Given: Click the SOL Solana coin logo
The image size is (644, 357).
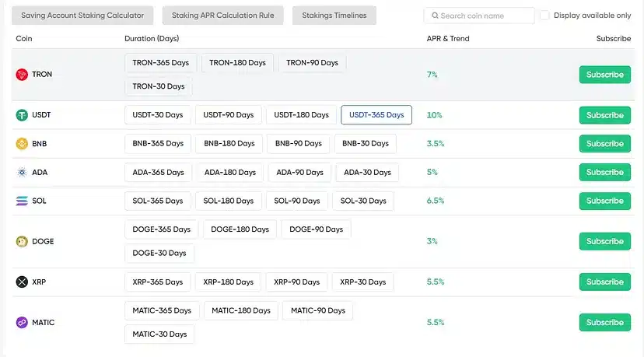Looking at the screenshot, I should coord(22,201).
